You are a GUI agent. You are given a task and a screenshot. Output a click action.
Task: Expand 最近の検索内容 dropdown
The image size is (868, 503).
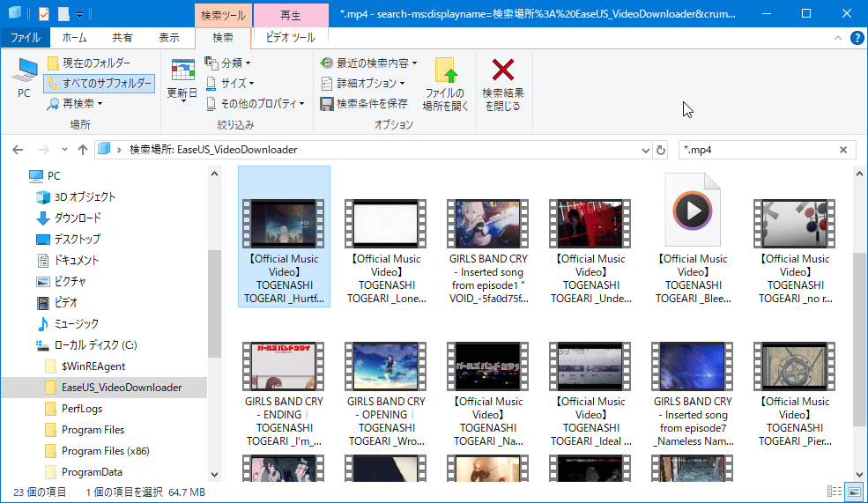369,63
